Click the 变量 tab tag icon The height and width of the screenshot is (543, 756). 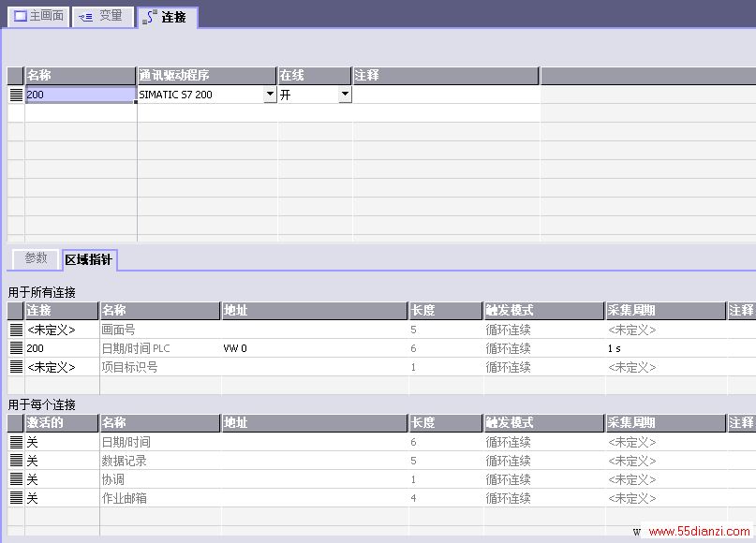coord(86,18)
